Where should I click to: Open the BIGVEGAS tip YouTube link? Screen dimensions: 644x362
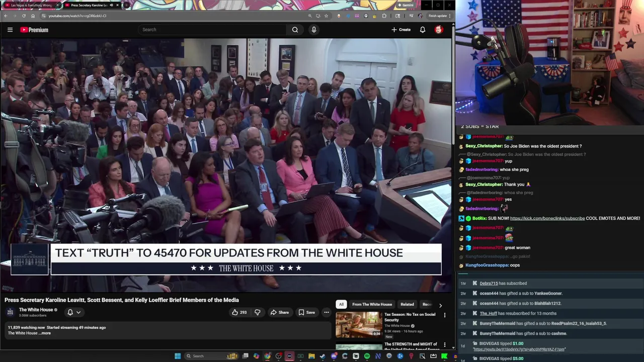[519, 349]
